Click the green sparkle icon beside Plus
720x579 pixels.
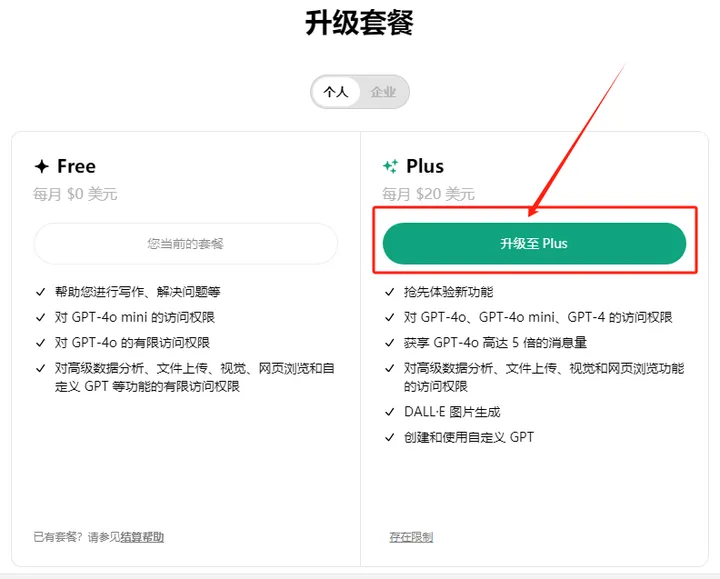(x=390, y=167)
